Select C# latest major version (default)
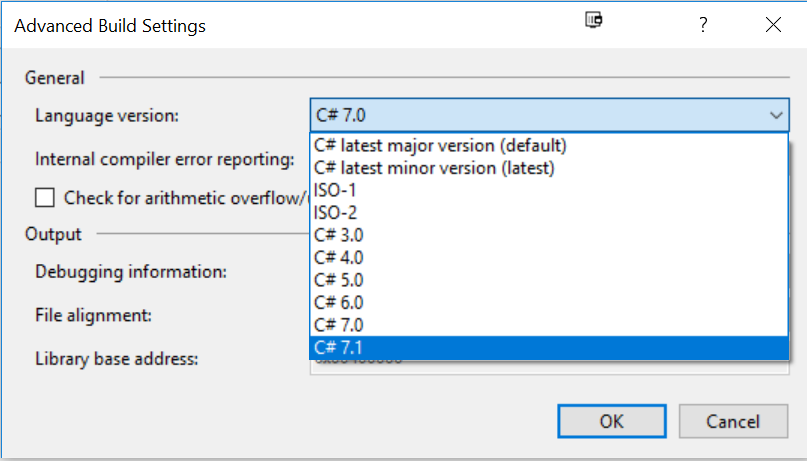Viewport: 807px width, 461px height. point(549,146)
